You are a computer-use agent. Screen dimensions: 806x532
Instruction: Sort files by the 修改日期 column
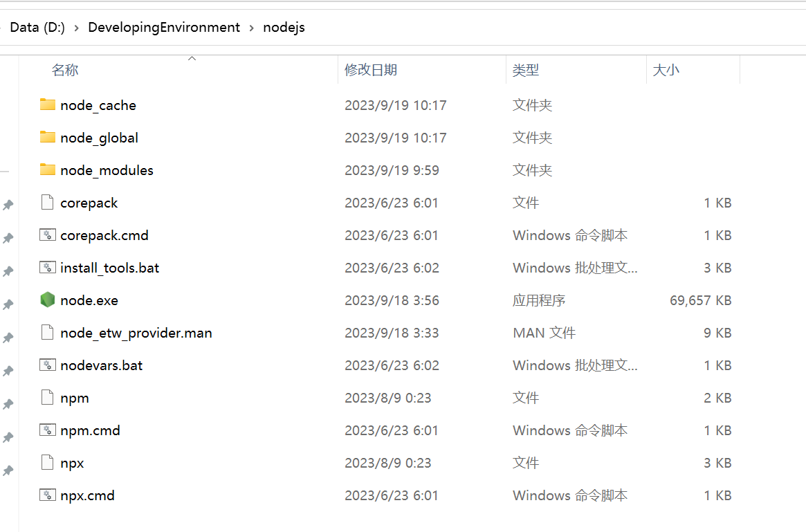pos(371,70)
